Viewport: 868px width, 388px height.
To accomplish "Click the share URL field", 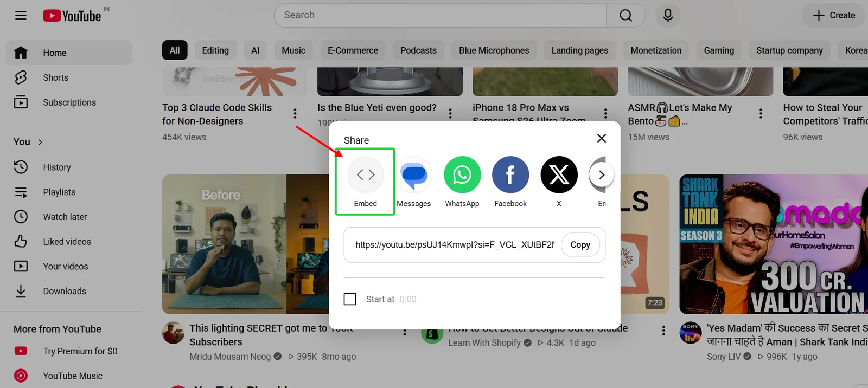I will coord(455,245).
